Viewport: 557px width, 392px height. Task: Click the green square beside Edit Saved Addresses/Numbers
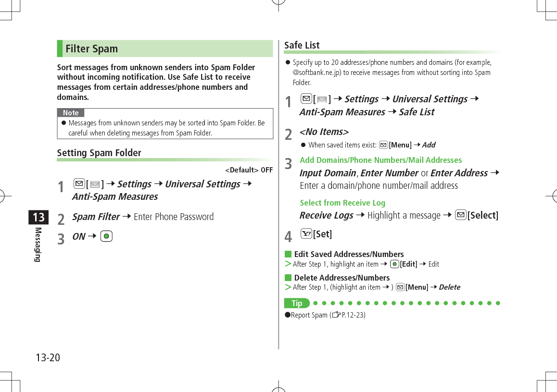288,254
